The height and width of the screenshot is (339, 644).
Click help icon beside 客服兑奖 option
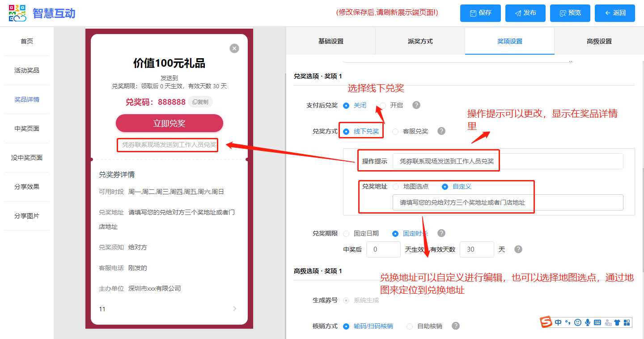pyautogui.click(x=441, y=131)
